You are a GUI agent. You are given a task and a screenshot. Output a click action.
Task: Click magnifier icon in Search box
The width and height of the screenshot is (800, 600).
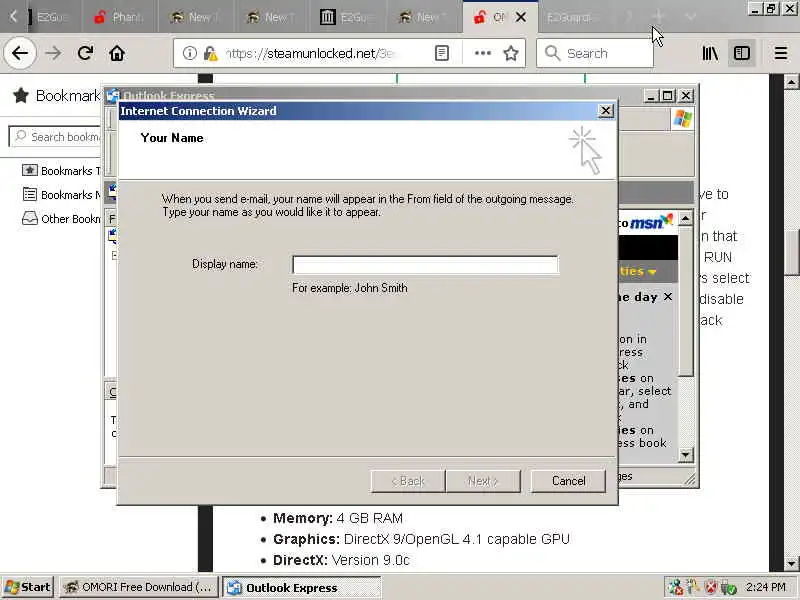pos(552,53)
